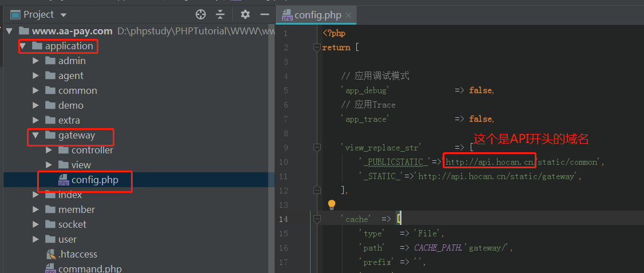644x273 pixels.
Task: Expand the socket folder
Action: pos(36,224)
